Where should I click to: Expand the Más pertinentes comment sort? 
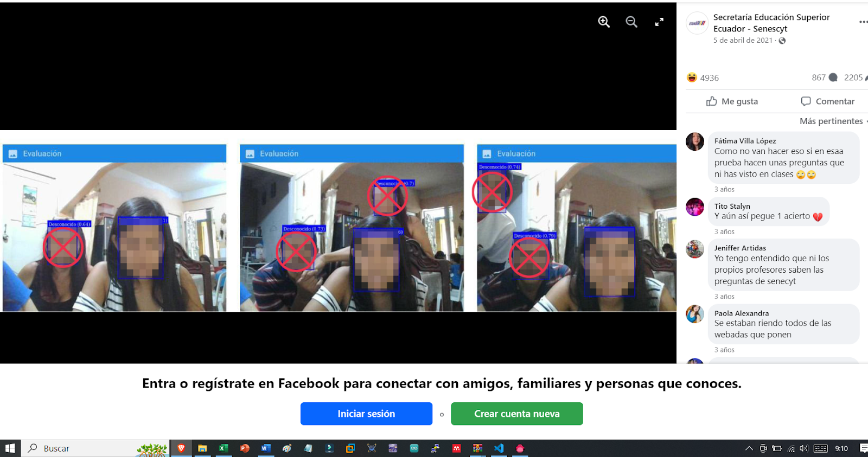pos(833,121)
